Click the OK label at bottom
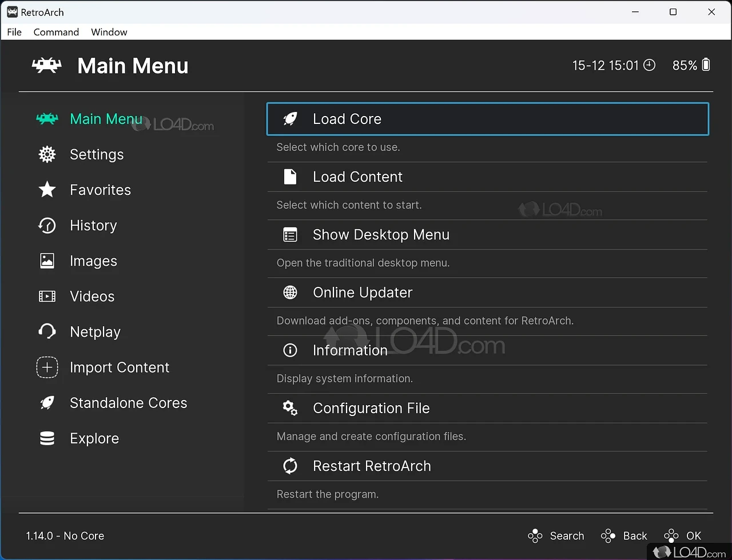732x560 pixels. [694, 535]
